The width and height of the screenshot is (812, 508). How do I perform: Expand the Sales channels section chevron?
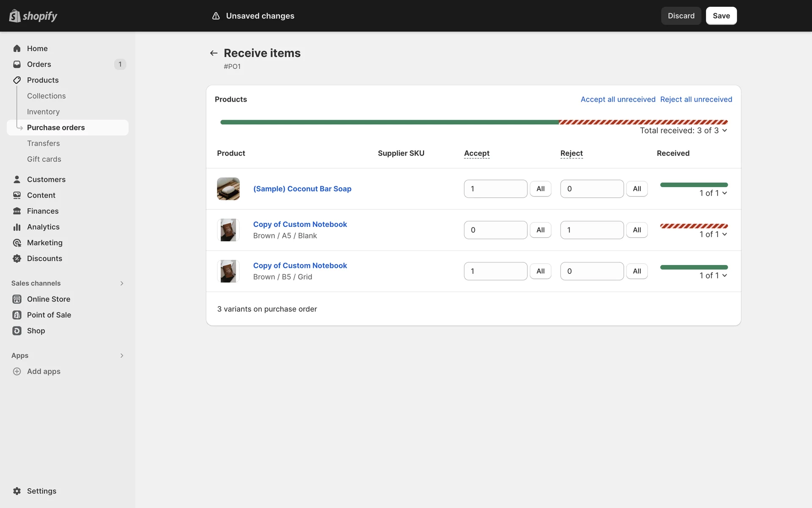coord(122,283)
